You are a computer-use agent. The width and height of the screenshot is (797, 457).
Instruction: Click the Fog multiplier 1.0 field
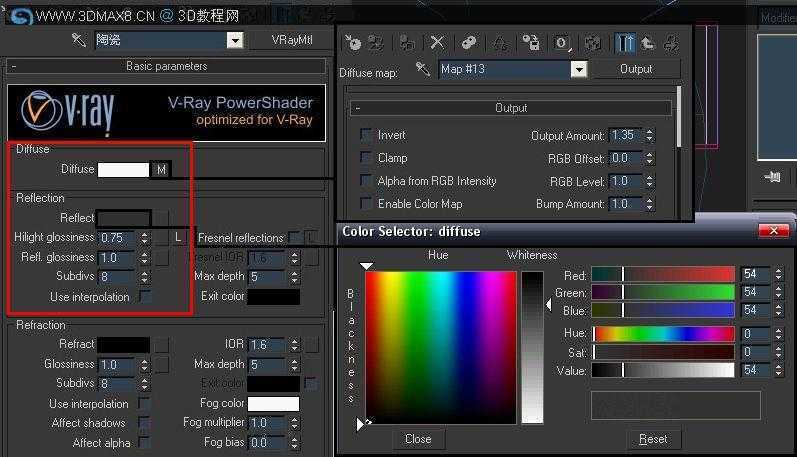click(268, 423)
